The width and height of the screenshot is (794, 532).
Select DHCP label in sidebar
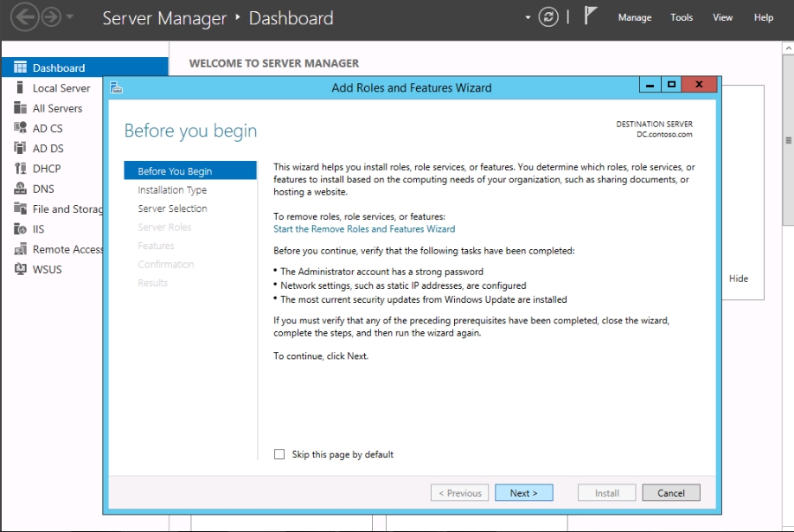pyautogui.click(x=47, y=169)
